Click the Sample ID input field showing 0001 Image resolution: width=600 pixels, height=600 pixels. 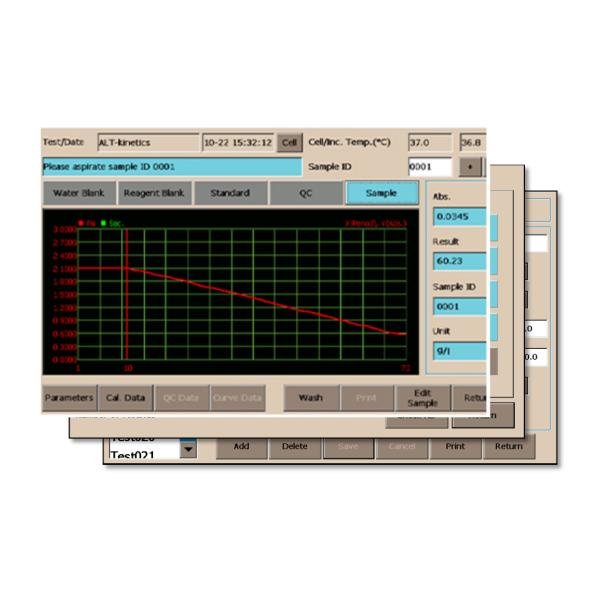(x=431, y=167)
